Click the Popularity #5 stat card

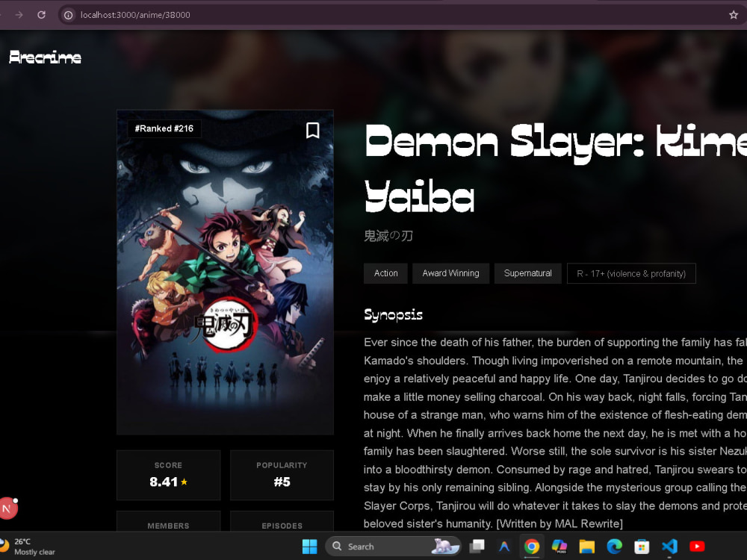(x=282, y=475)
